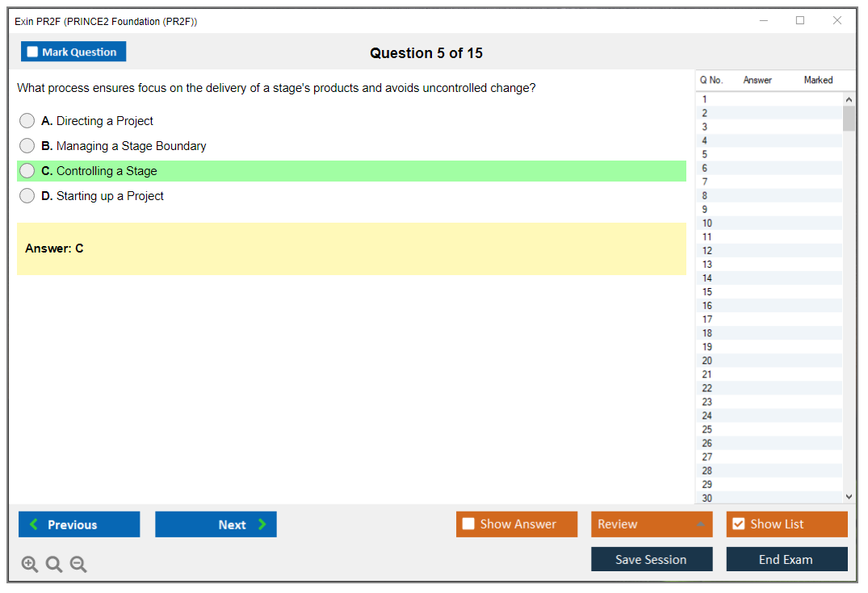Select question 22 in the question list
The width and height of the screenshot is (868, 593).
[x=707, y=388]
